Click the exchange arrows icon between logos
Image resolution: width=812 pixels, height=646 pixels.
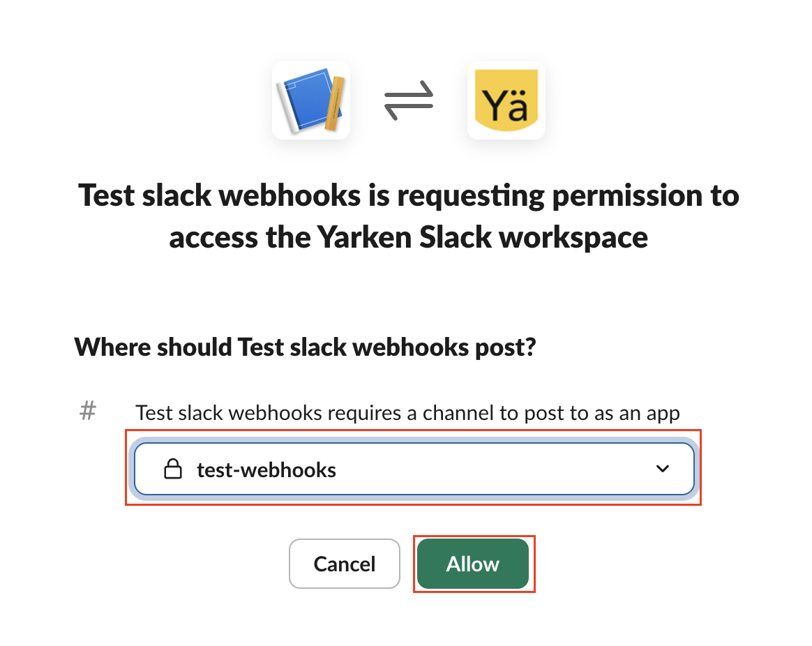pos(409,100)
